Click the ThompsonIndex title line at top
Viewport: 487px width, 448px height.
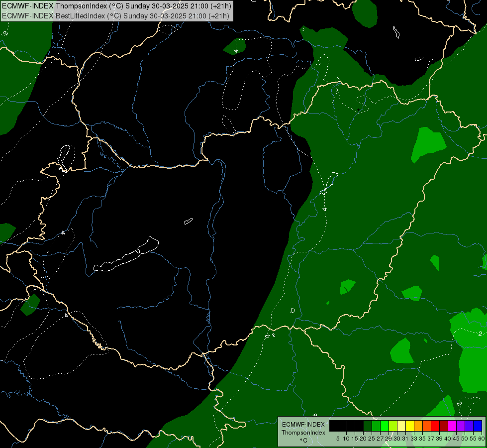click(116, 6)
